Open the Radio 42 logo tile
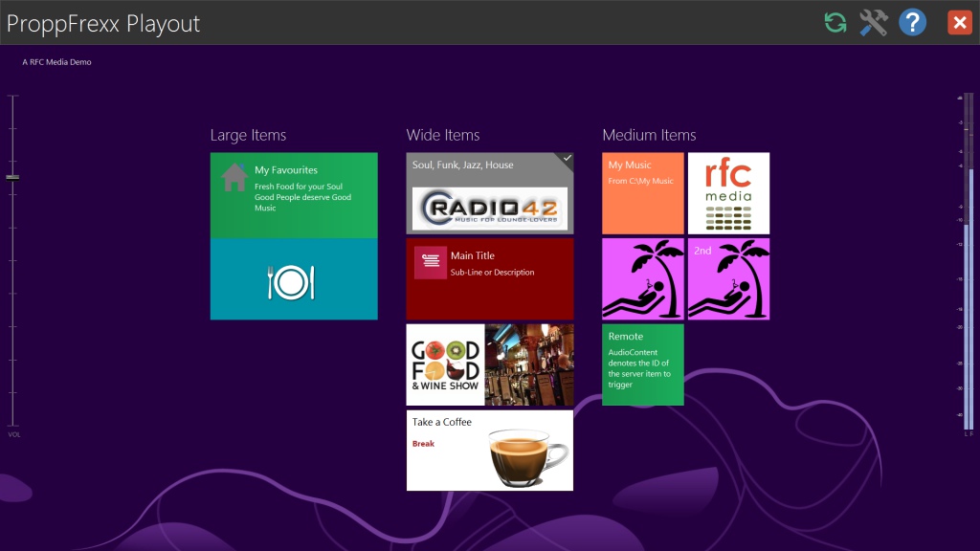This screenshot has height=551, width=980. point(489,208)
